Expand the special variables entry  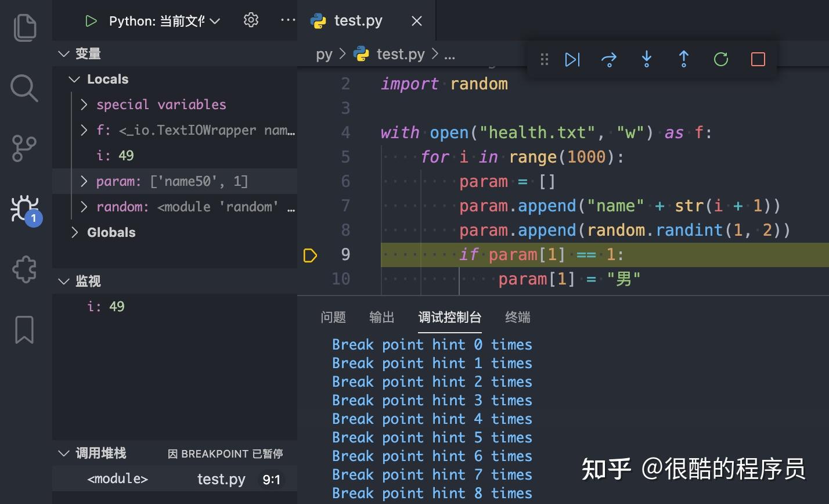[x=84, y=105]
